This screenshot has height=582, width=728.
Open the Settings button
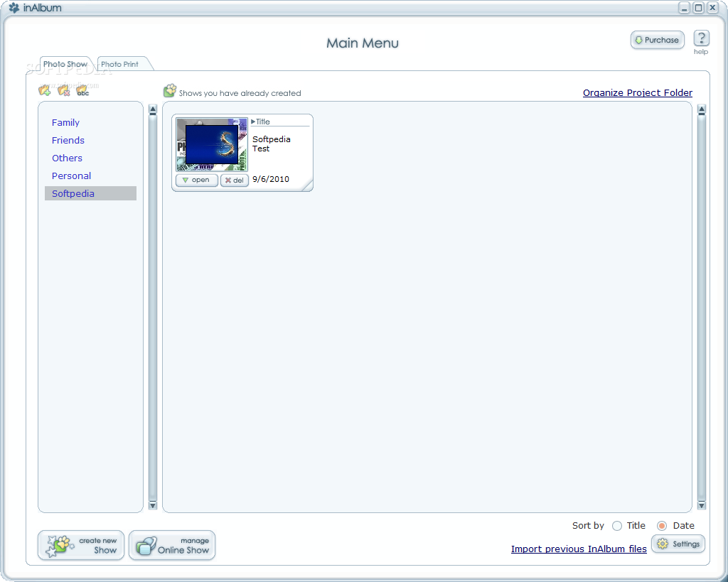pos(678,544)
